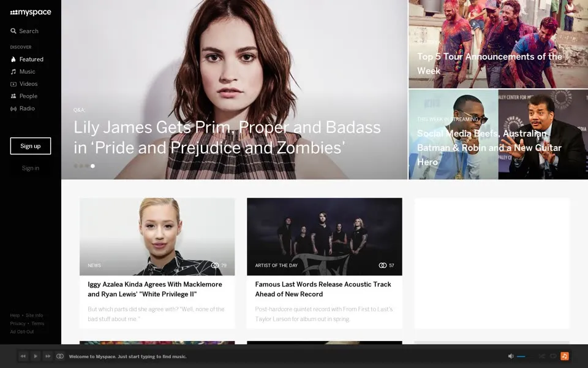Open the Social Media Beefs streaming article
588x368 pixels.
(x=489, y=148)
